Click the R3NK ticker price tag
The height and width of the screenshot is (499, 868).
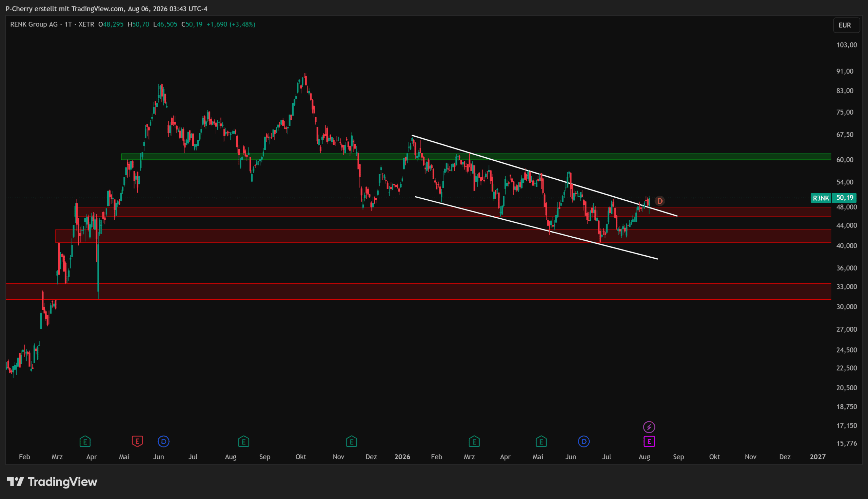821,198
